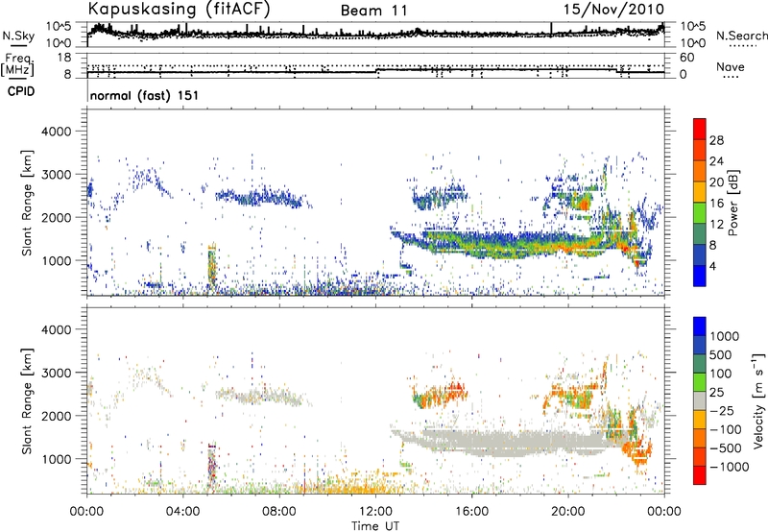Click the '16:00' time tick label
The image size is (768, 532).
tap(471, 512)
